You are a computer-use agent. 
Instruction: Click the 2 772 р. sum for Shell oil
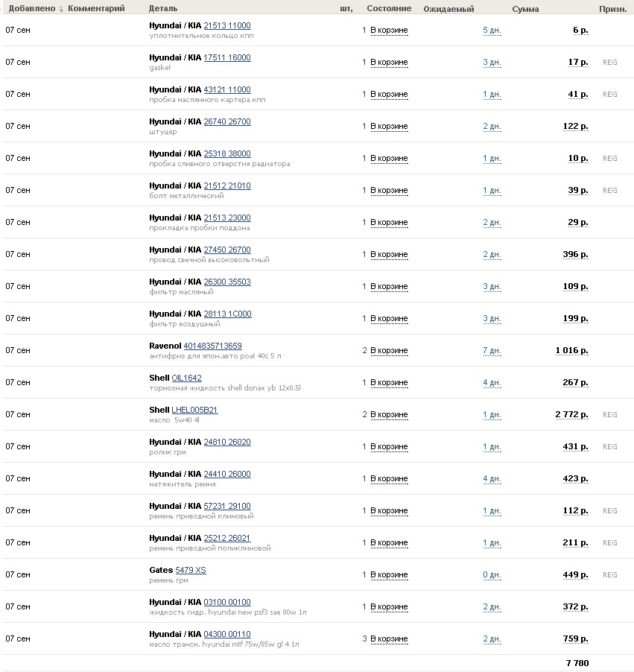point(572,414)
